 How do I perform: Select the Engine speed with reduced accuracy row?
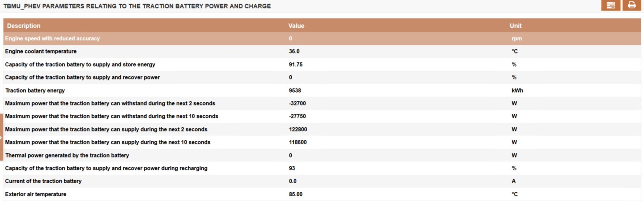[52, 38]
